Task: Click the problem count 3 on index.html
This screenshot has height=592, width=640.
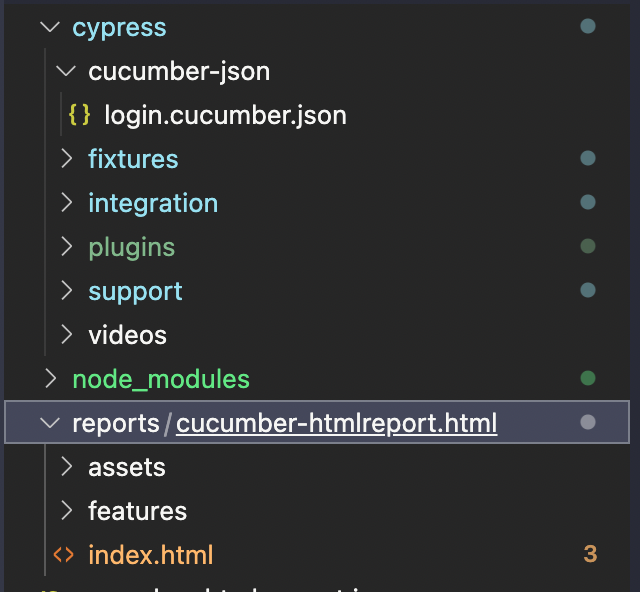Action: [590, 554]
